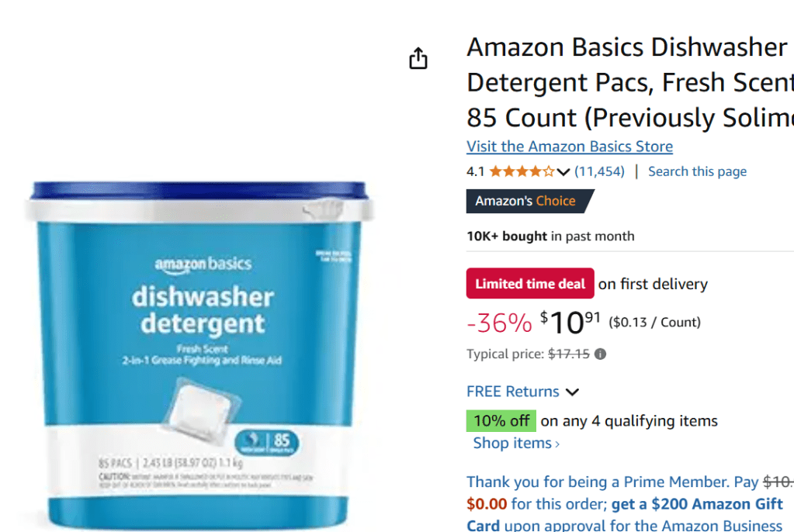The image size is (794, 532).
Task: Click the struck-through $17.15 typical price
Action: tap(569, 354)
